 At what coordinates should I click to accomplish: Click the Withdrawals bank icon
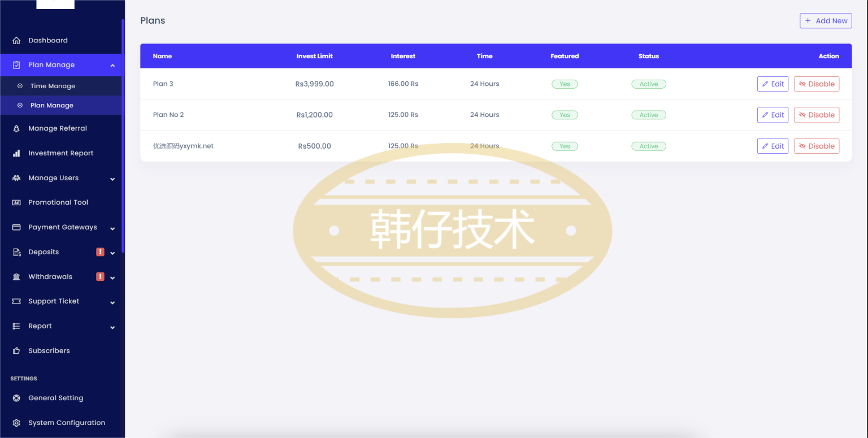(16, 277)
